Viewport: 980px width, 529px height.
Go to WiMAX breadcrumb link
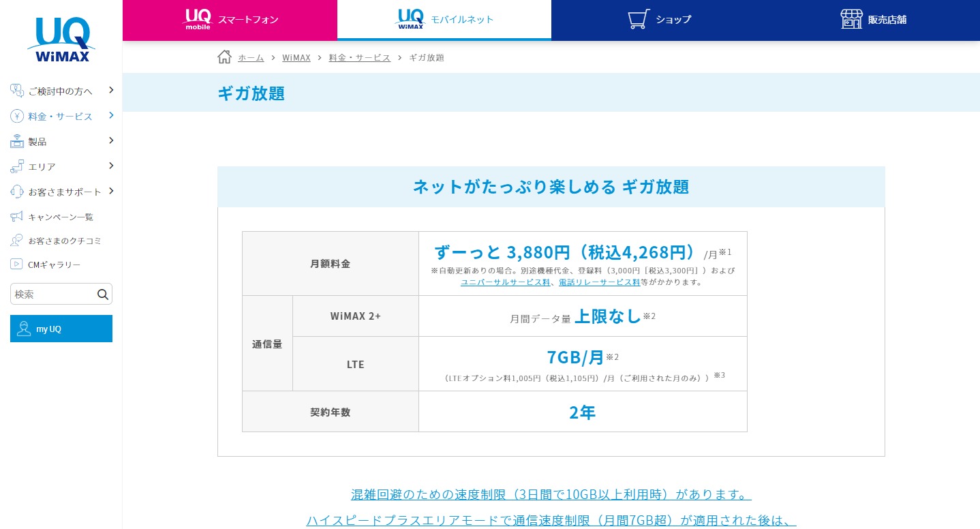point(296,57)
